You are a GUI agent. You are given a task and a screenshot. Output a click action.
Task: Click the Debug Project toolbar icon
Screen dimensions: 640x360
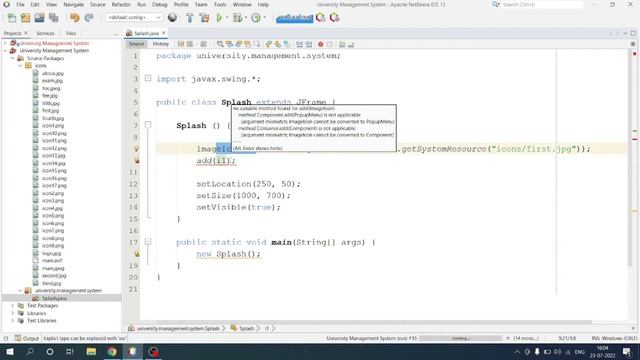tap(237, 18)
